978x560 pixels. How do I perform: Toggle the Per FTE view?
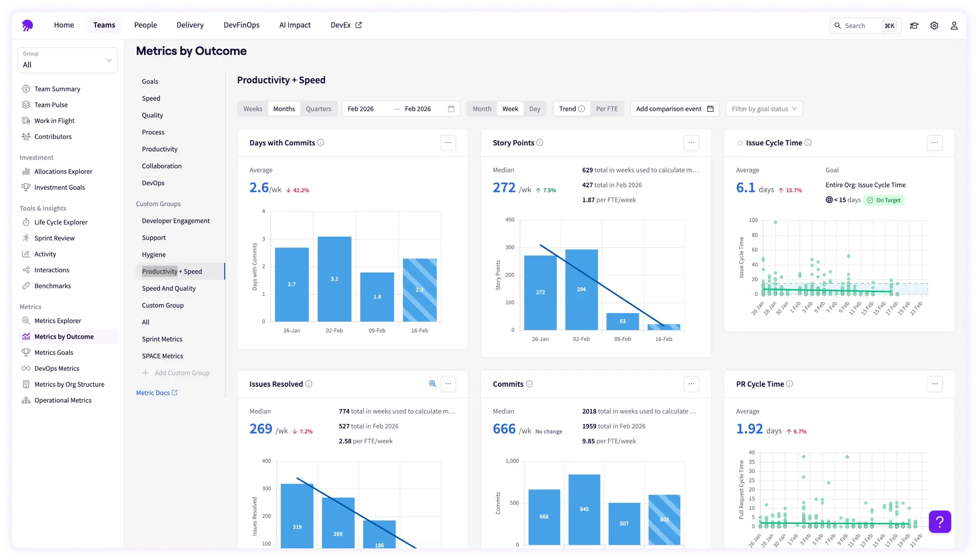(606, 109)
